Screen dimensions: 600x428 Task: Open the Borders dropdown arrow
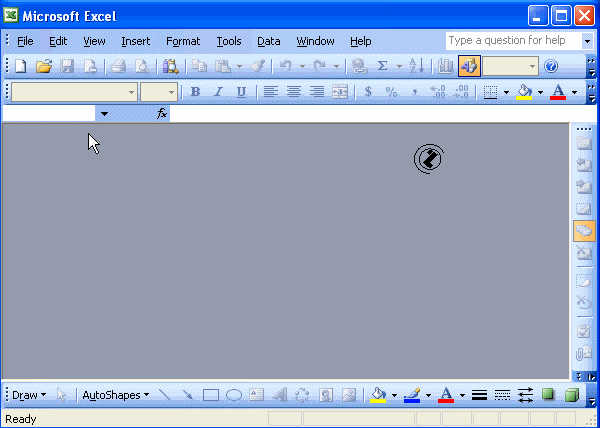[506, 92]
